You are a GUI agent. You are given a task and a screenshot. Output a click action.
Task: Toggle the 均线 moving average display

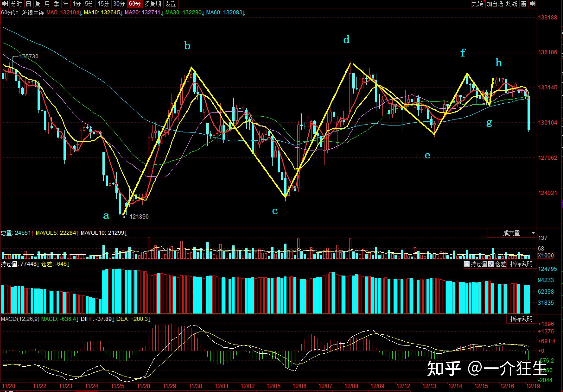tap(512, 4)
